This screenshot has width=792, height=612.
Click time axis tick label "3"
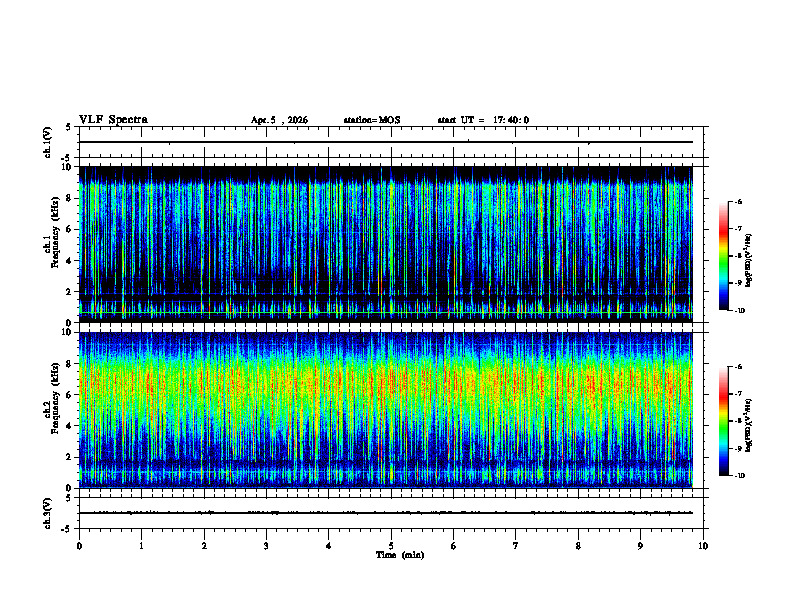266,546
